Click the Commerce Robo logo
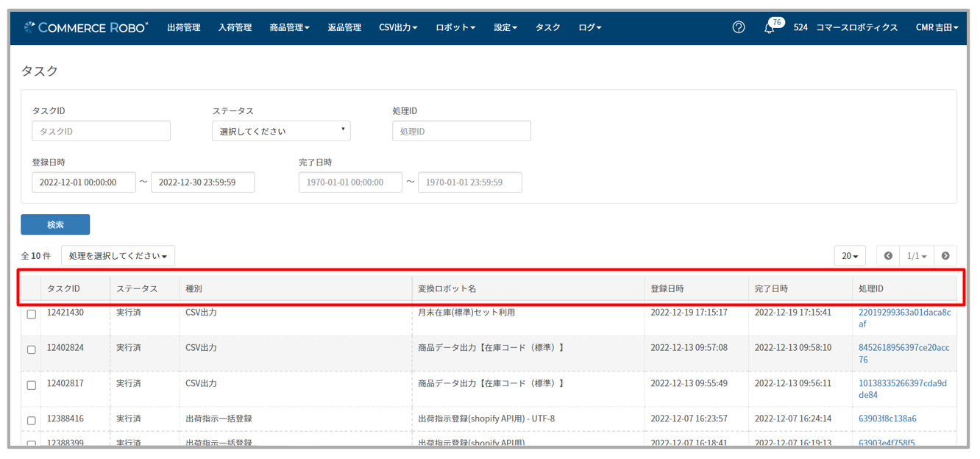The image size is (980, 459). pyautogui.click(x=85, y=27)
